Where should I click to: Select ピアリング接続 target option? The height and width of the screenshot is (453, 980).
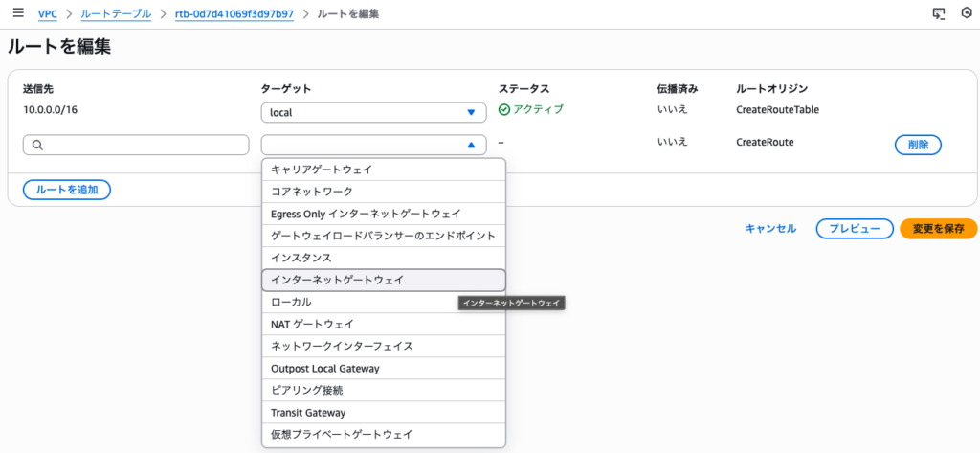(x=383, y=391)
